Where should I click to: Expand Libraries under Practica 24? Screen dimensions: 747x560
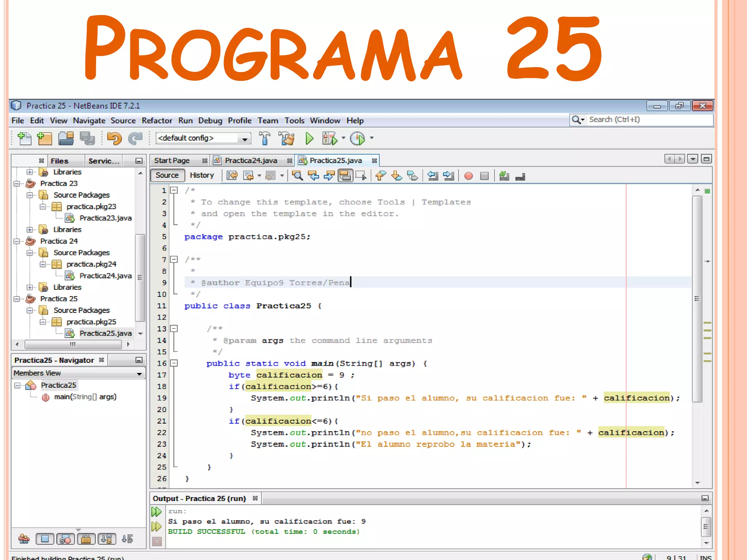pyautogui.click(x=30, y=287)
